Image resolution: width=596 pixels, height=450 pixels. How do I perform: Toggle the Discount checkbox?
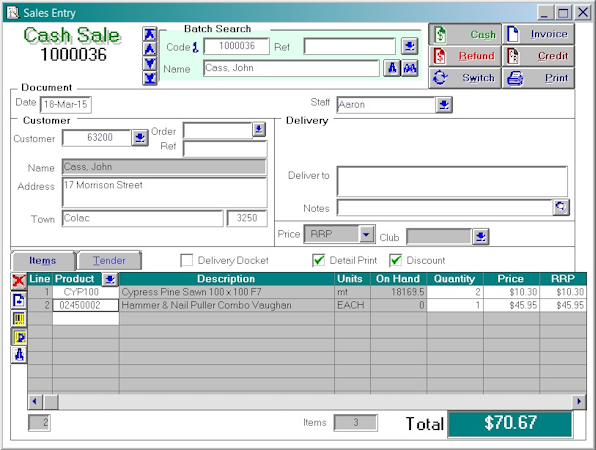[x=396, y=260]
